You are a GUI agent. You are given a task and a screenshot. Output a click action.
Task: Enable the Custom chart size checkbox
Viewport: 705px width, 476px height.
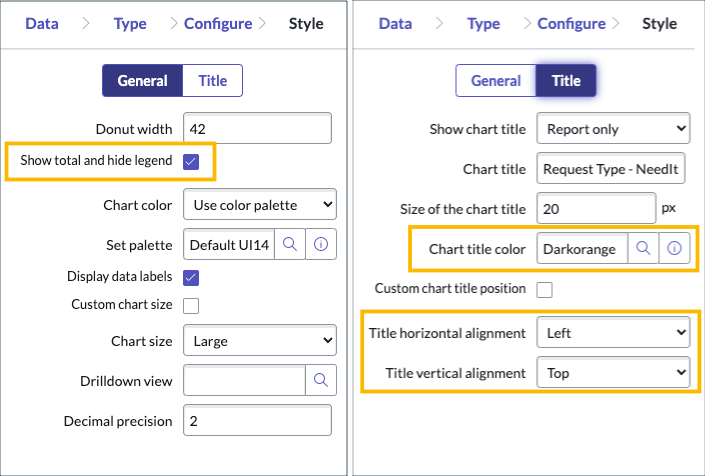coord(192,305)
